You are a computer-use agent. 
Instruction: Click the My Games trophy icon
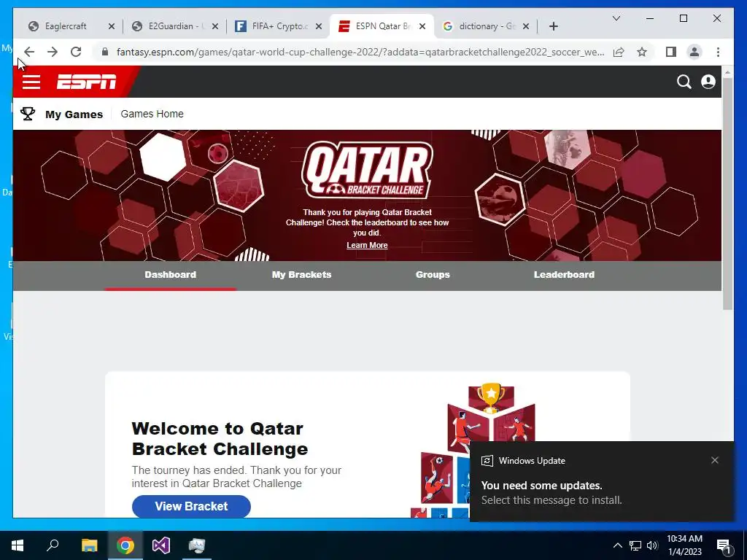click(x=28, y=114)
